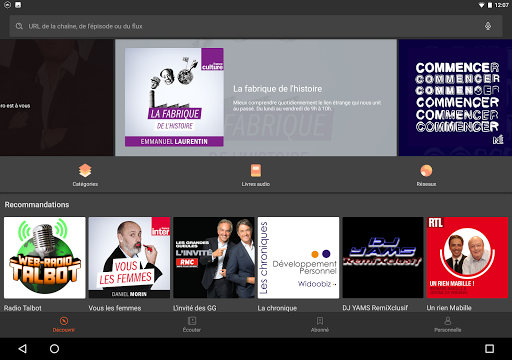Open the Vous les femmes cover
The image size is (512, 360).
(x=129, y=258)
